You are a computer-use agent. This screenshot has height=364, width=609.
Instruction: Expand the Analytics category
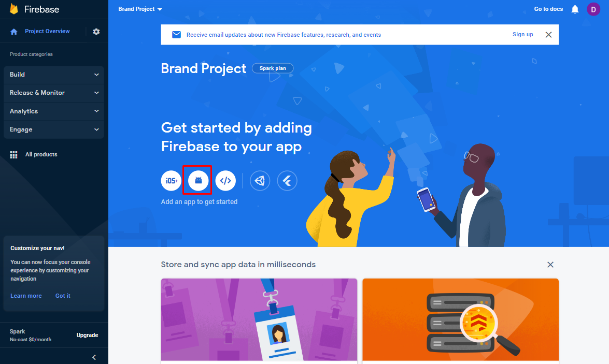[54, 111]
